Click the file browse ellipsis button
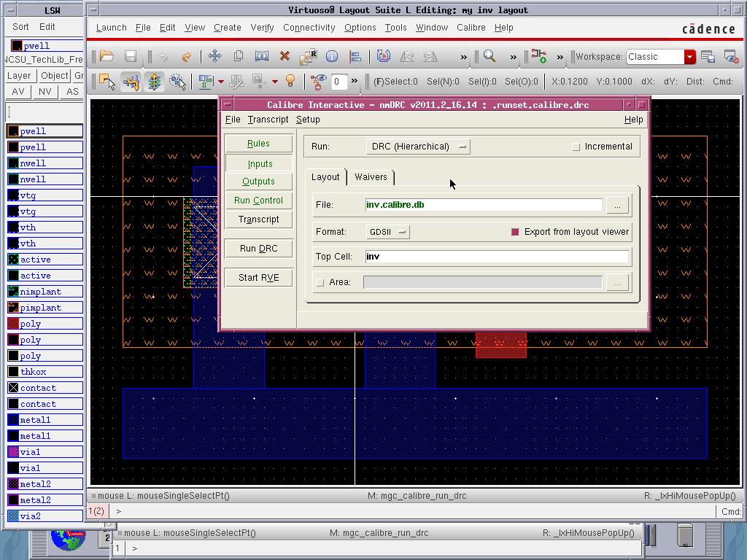 tap(617, 205)
